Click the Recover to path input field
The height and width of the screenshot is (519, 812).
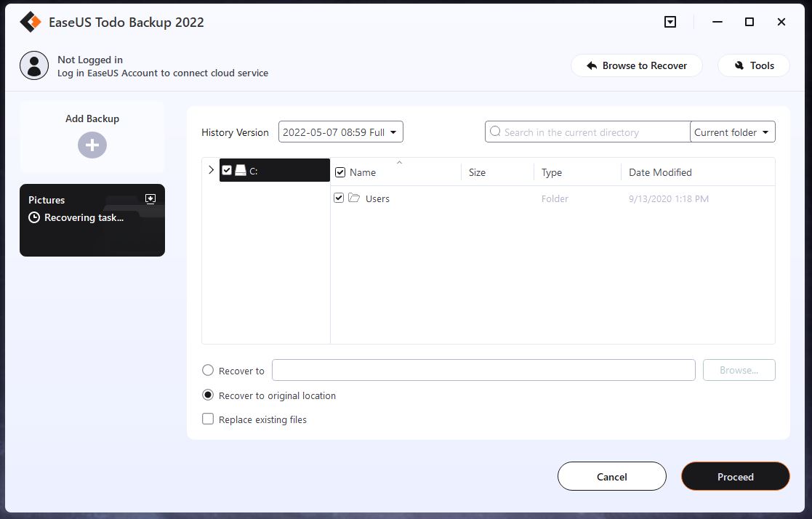(483, 370)
